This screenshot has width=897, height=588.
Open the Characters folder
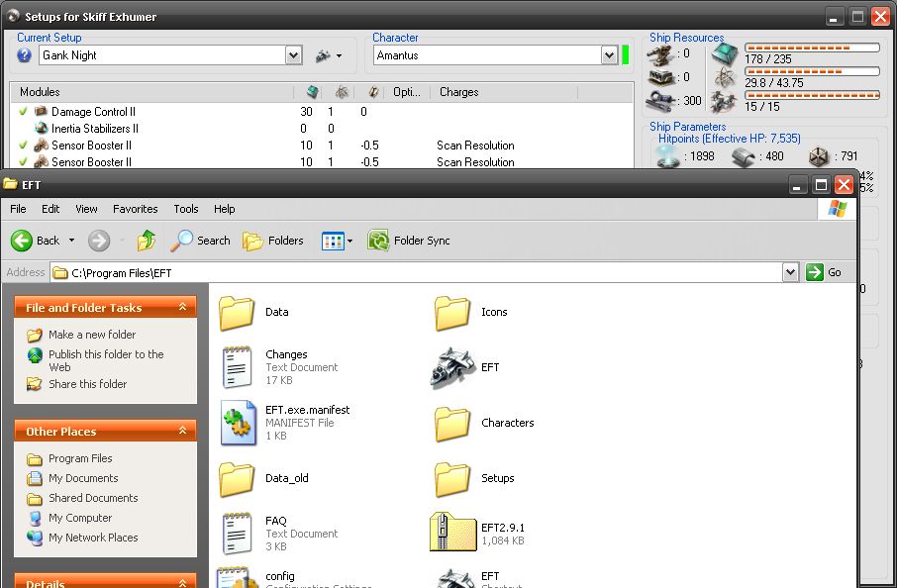[484, 423]
